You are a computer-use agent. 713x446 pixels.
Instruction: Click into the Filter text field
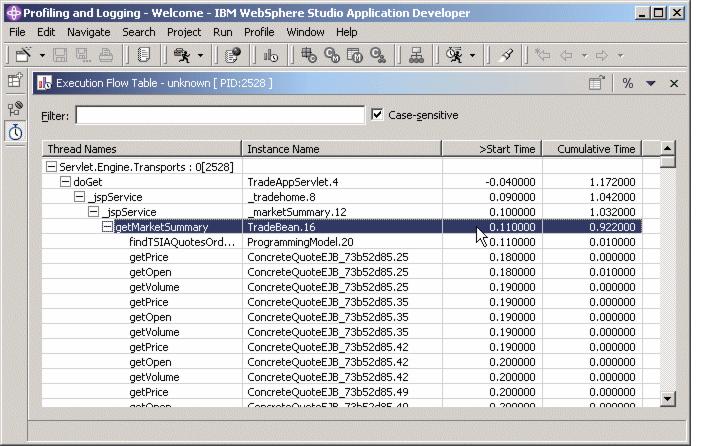coord(220,115)
